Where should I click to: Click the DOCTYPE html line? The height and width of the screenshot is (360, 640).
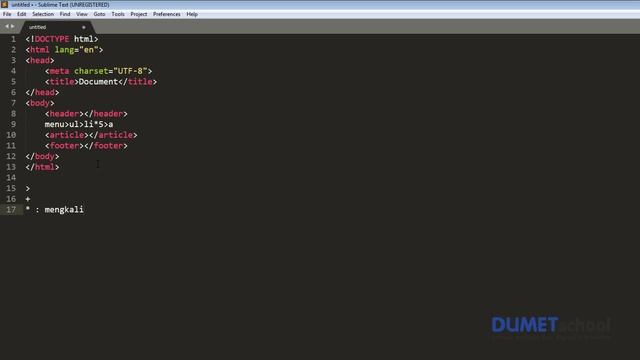tap(62, 39)
